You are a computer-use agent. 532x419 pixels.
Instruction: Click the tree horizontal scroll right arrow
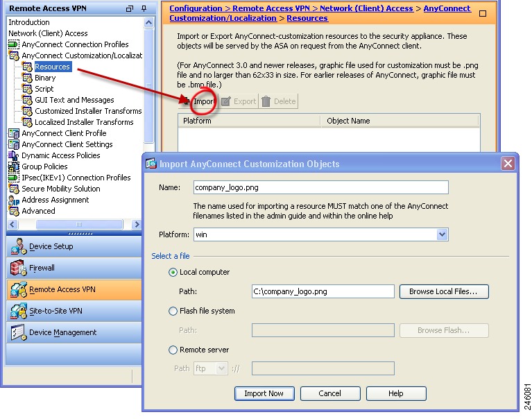click(137, 225)
